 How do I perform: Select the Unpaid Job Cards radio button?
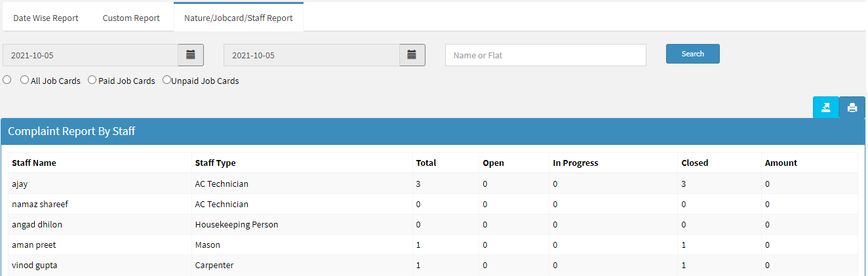click(167, 80)
